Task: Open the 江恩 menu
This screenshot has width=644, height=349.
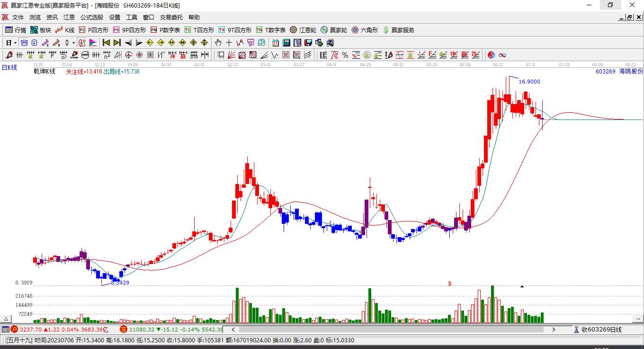Action: [x=69, y=17]
